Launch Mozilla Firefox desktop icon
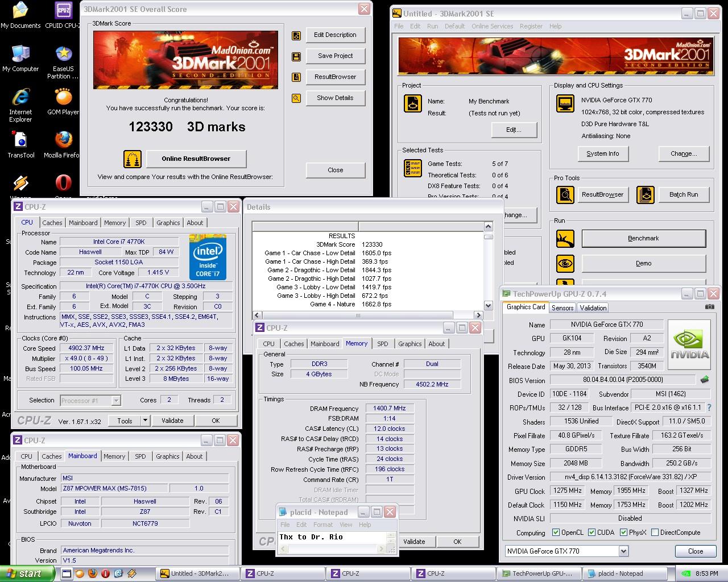Image resolution: width=728 pixels, height=582 pixels. click(x=63, y=145)
